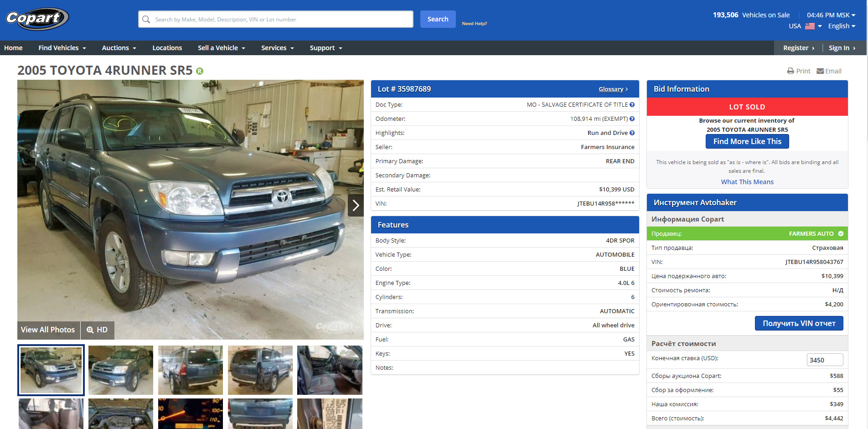
Task: Click the final bid field showing 3450
Action: pos(825,360)
